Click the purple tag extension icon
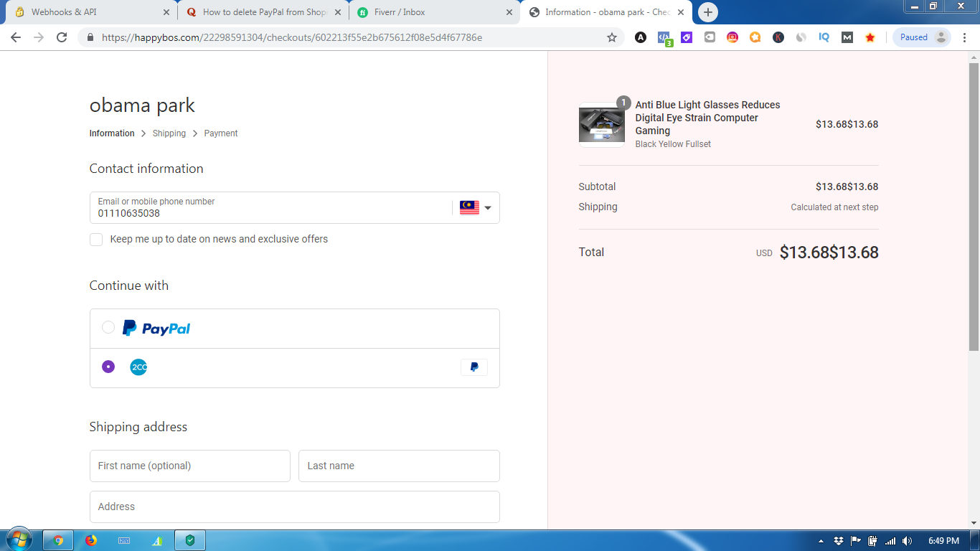The height and width of the screenshot is (551, 980). click(686, 37)
